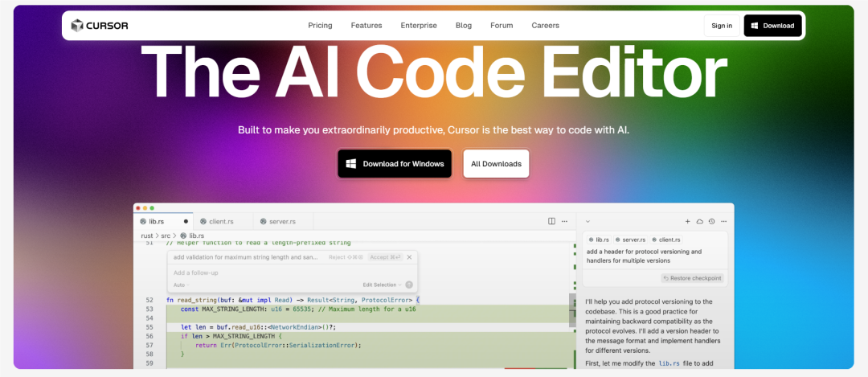The height and width of the screenshot is (377, 868).
Task: Click the split editor layout icon
Action: 551,221
